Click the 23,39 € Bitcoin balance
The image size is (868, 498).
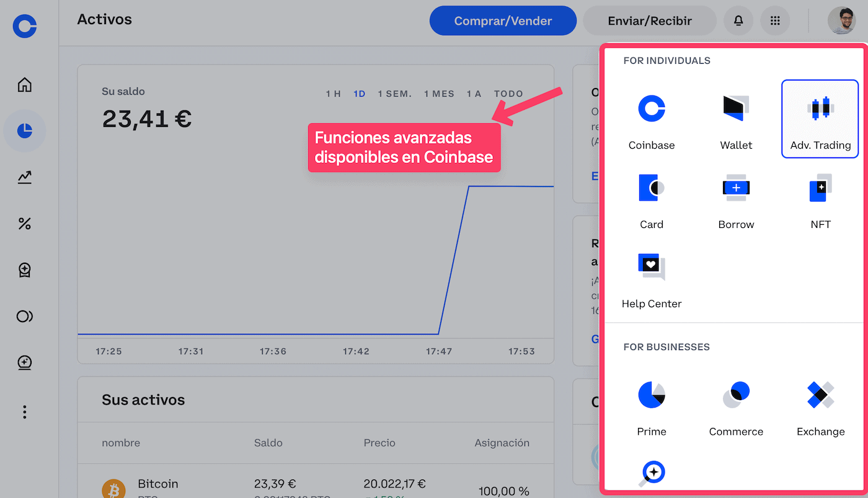(x=275, y=484)
